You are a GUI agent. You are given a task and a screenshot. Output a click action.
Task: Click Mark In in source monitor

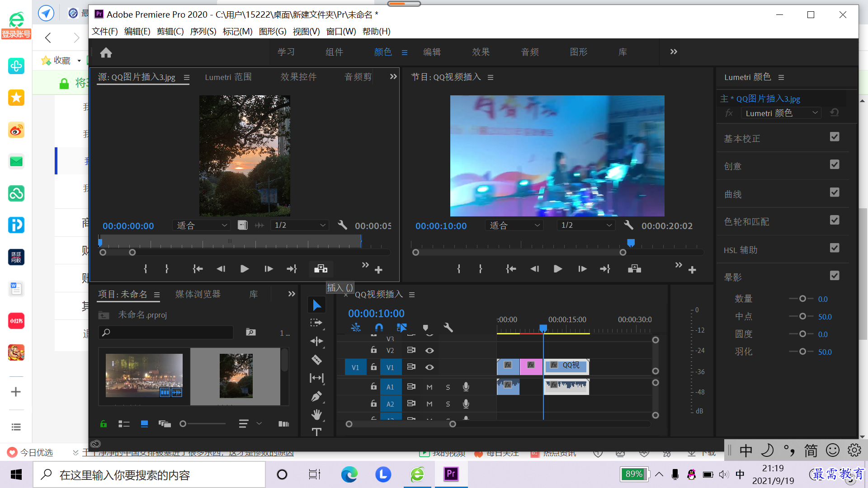tap(145, 269)
